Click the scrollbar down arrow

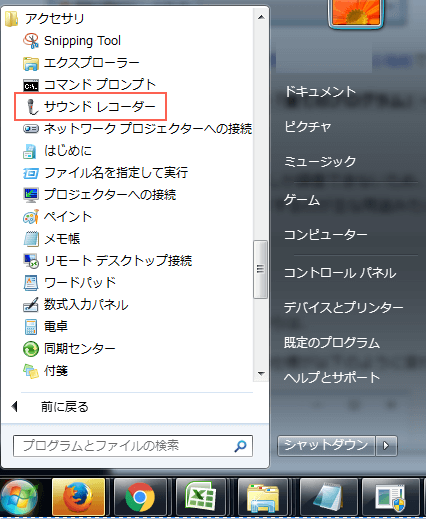[261, 374]
